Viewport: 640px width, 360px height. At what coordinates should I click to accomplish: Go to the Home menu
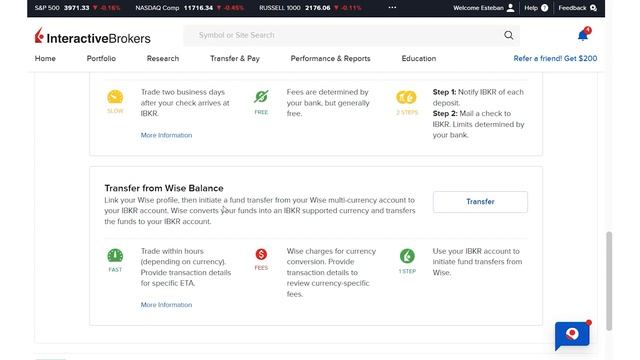pos(45,58)
